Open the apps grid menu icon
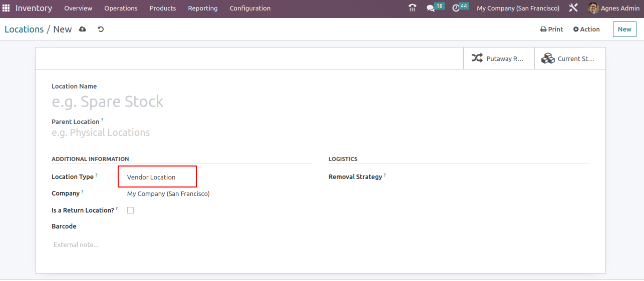Screen dimensions: 644x281 pyautogui.click(x=6, y=8)
